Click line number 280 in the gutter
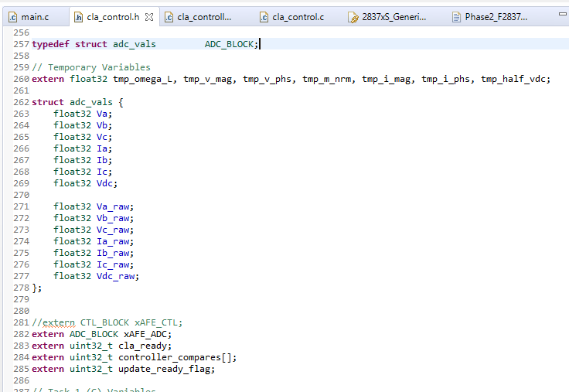Viewport: 569px width, 392px height. [21, 312]
